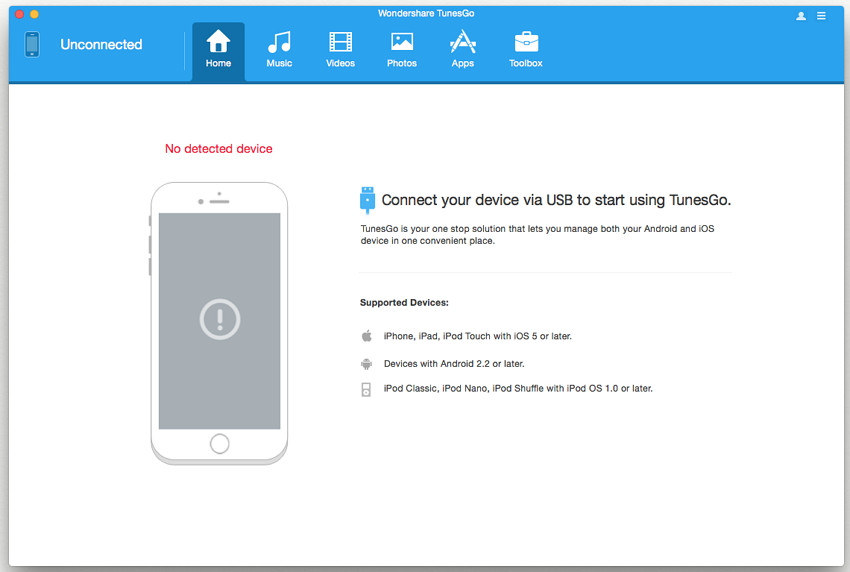Click the Supported Devices heading
The height and width of the screenshot is (572, 850).
404,302
